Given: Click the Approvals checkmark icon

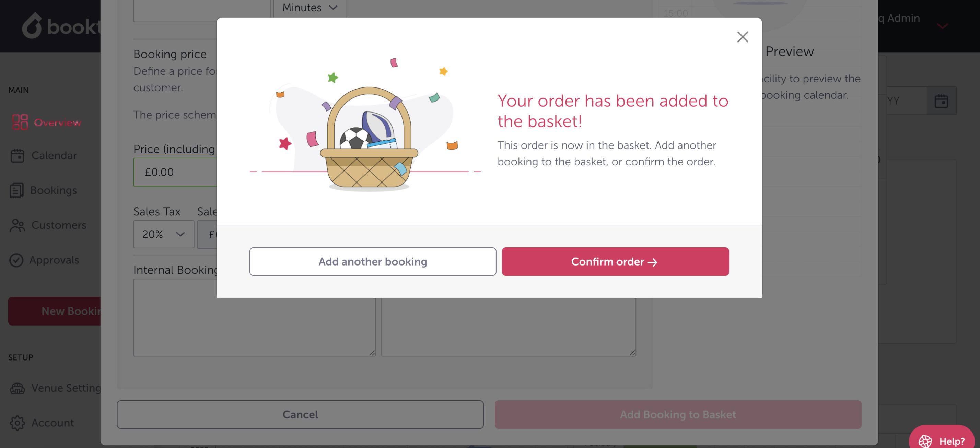Looking at the screenshot, I should point(16,260).
